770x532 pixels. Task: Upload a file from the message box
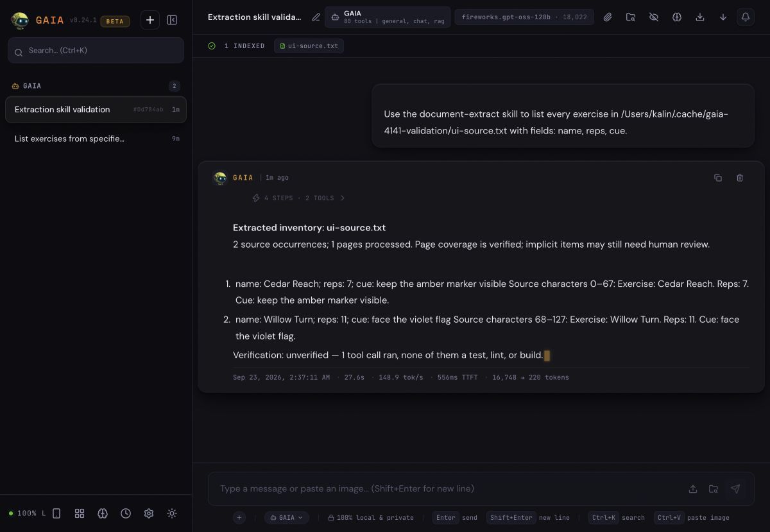point(693,489)
